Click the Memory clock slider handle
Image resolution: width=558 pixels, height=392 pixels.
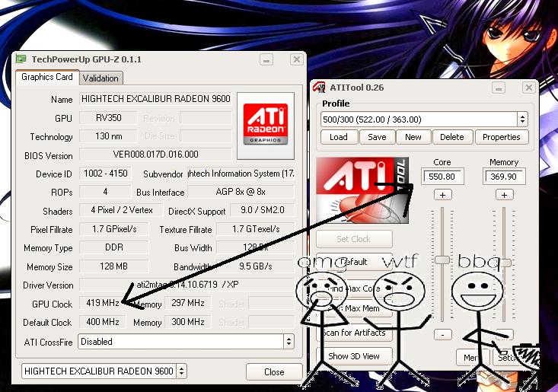pyautogui.click(x=505, y=263)
